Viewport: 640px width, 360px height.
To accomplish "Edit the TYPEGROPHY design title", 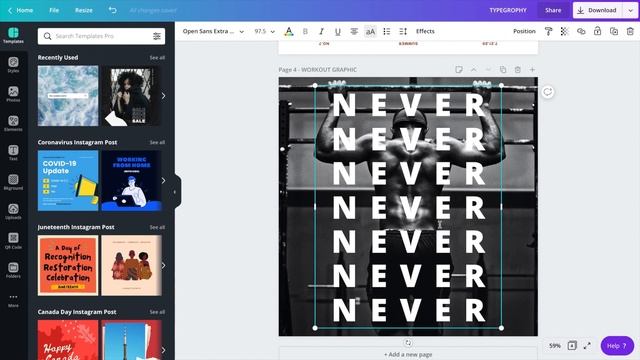I will (x=508, y=10).
